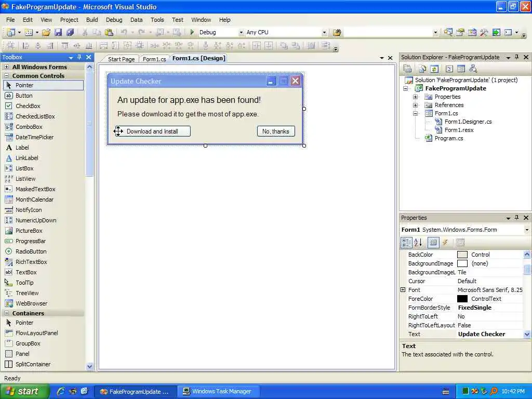Click Show All Files in Solution Explorer
Screen dimensions: 532x399
coord(422,69)
